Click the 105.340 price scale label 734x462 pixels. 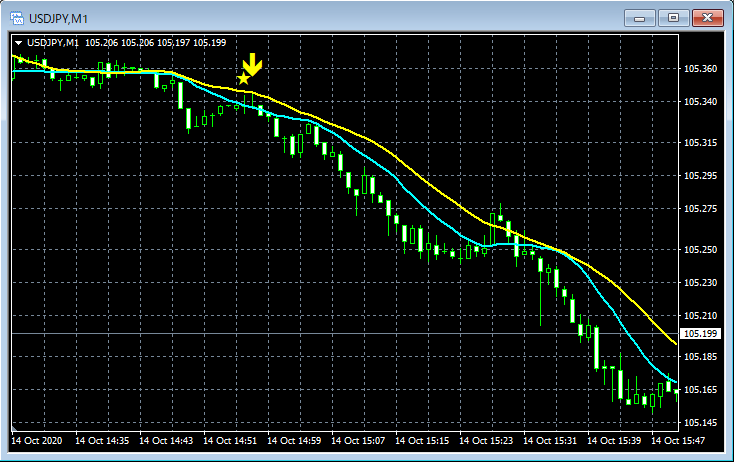[x=700, y=102]
